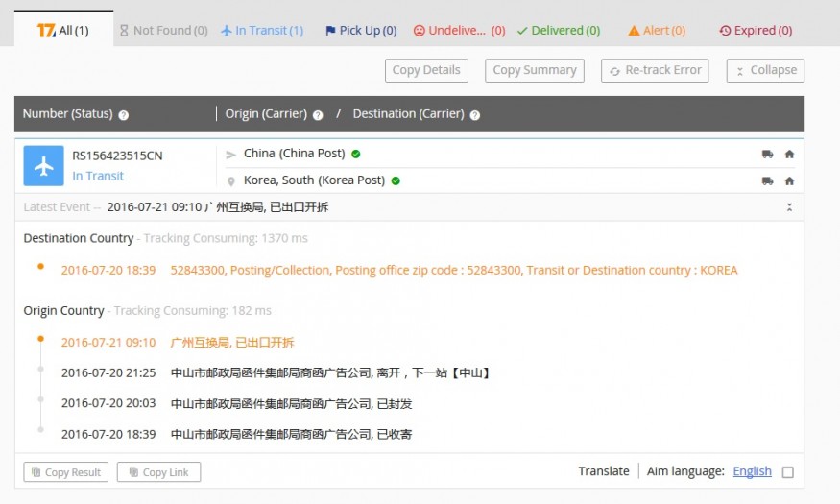Click tracking number RS156423515CN
This screenshot has width=840, height=504.
[117, 156]
